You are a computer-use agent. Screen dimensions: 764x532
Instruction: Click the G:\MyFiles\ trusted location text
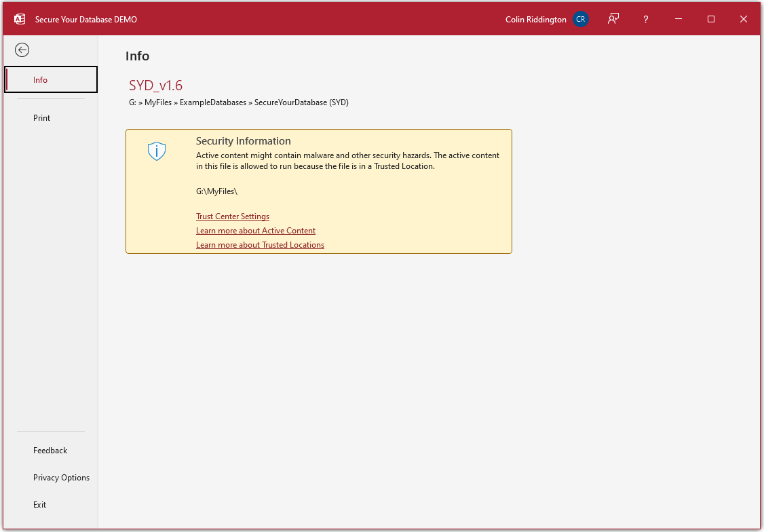(217, 191)
